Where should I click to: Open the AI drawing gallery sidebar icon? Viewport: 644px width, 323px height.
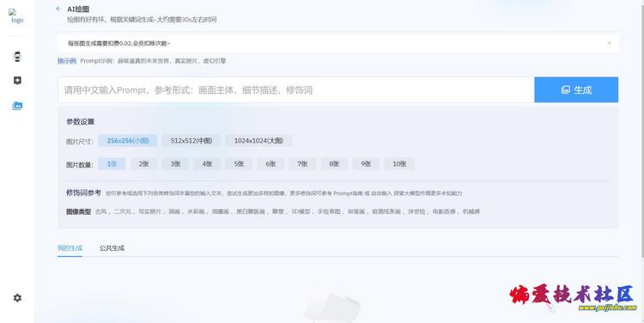point(17,106)
